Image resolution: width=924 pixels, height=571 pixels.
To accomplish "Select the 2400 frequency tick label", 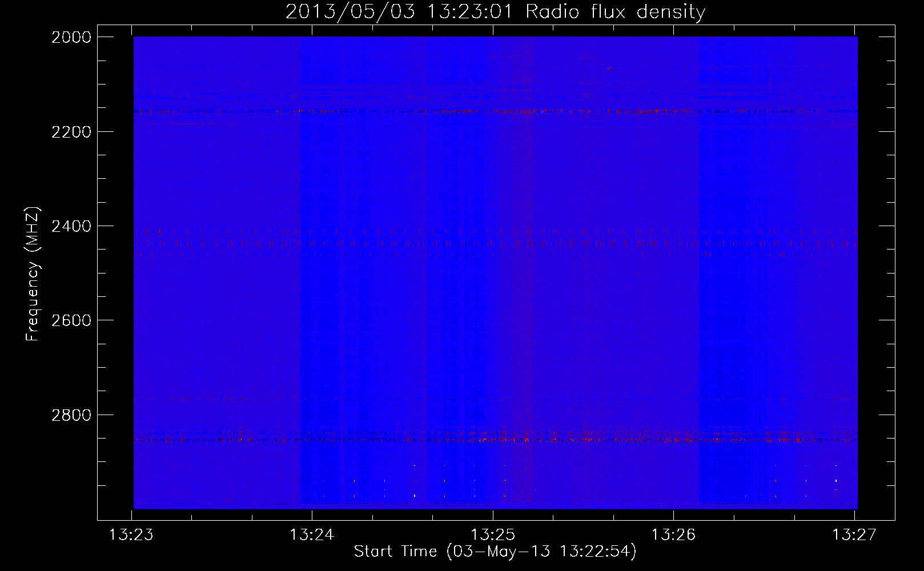I will pos(71,226).
